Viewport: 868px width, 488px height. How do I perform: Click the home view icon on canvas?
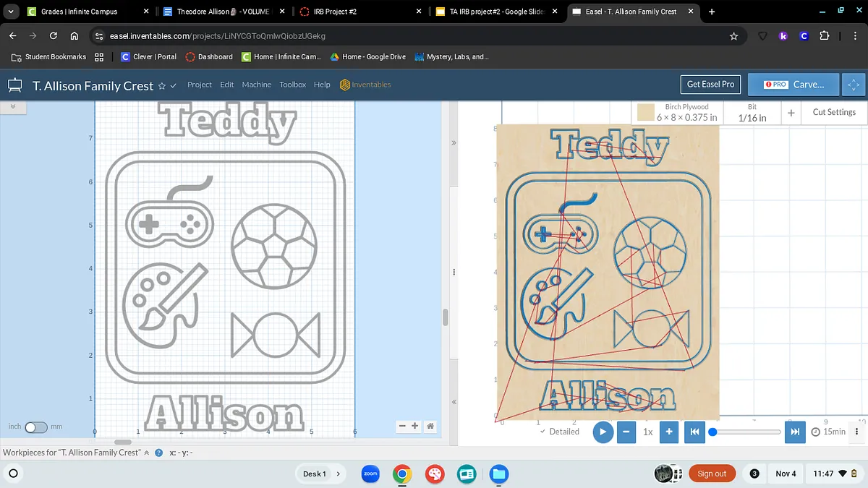coord(430,427)
